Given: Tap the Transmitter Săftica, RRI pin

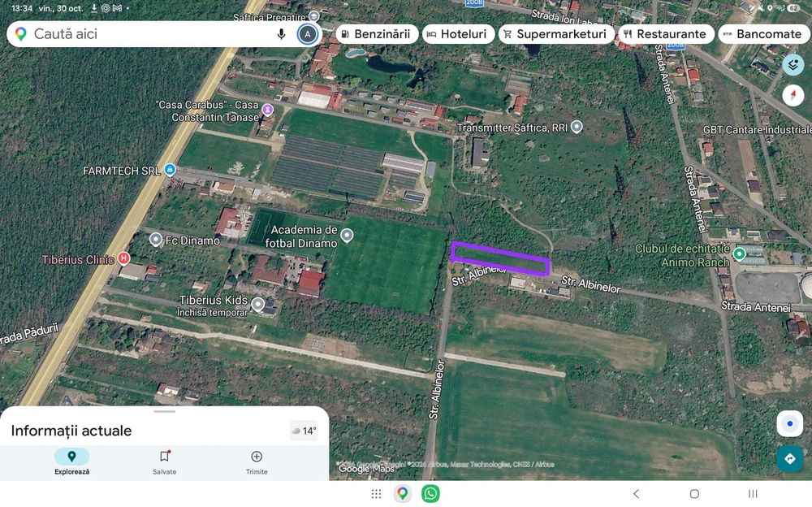Looking at the screenshot, I should tap(577, 127).
